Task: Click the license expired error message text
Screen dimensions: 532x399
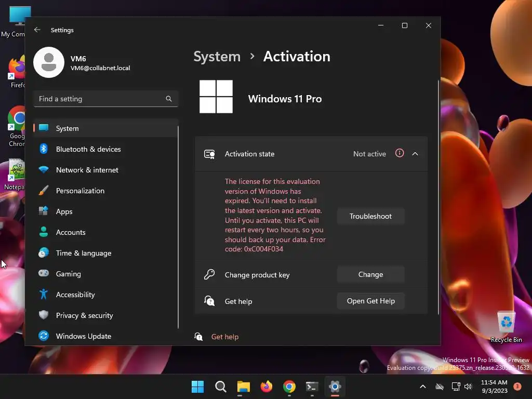Action: (275, 215)
